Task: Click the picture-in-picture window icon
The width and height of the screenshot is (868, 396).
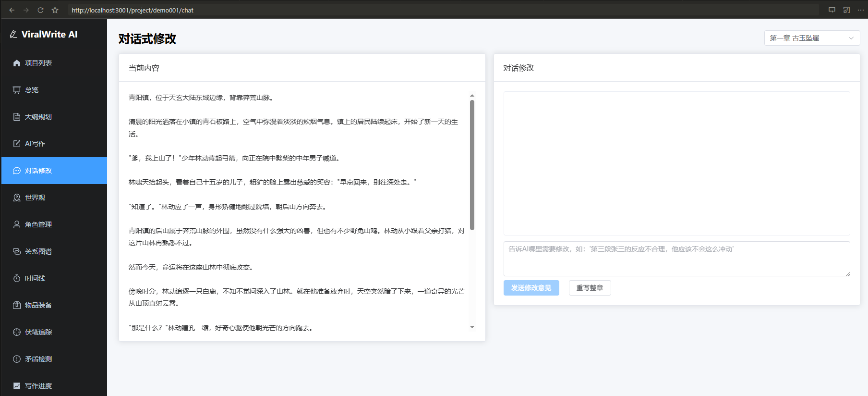Action: pyautogui.click(x=846, y=10)
